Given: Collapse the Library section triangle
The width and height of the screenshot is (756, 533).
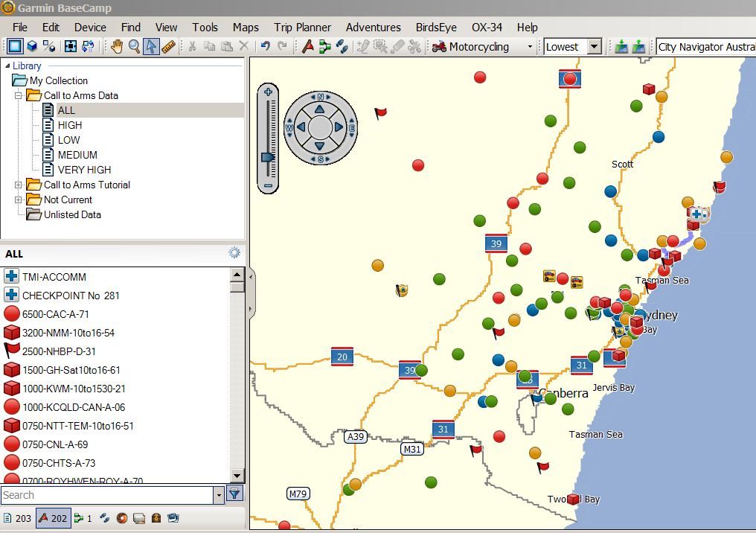Looking at the screenshot, I should [7, 66].
